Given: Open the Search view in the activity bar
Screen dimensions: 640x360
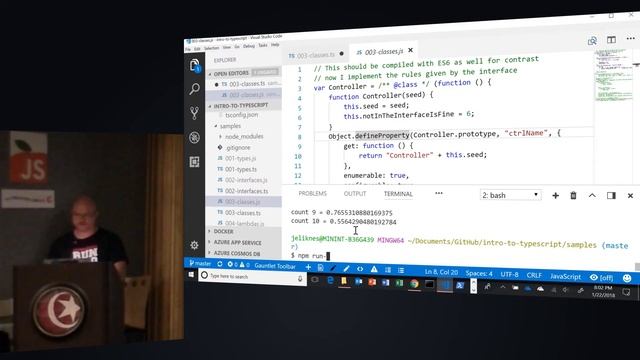Looking at the screenshot, I should click(195, 89).
